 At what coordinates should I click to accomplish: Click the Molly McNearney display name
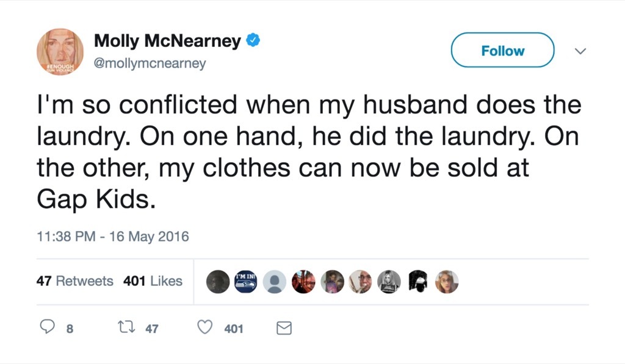click(x=167, y=40)
